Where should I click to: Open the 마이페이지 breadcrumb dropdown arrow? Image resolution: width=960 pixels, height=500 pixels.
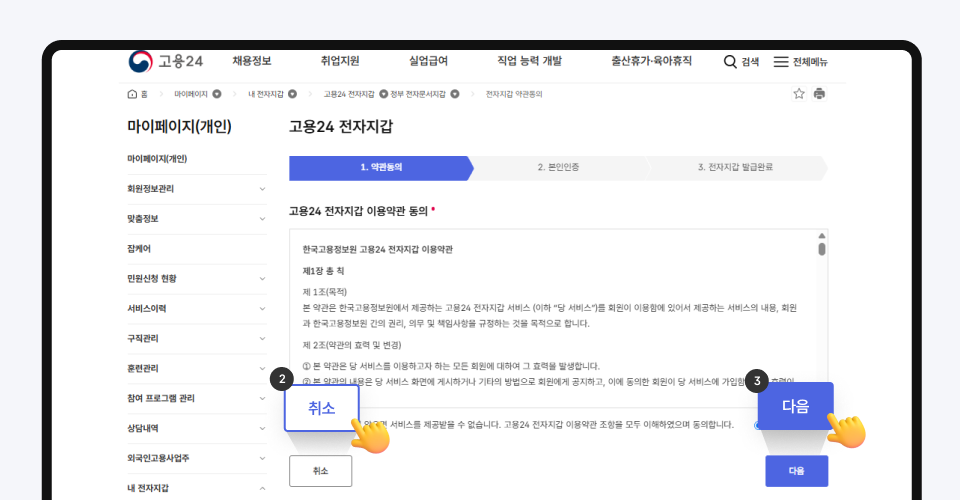[217, 94]
